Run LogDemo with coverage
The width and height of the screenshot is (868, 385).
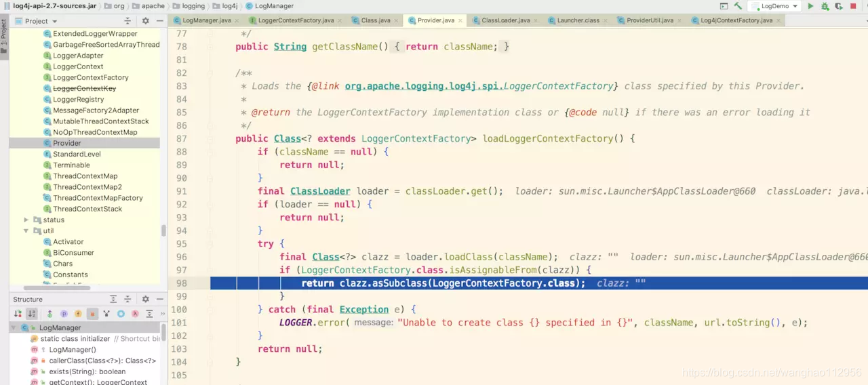point(840,6)
